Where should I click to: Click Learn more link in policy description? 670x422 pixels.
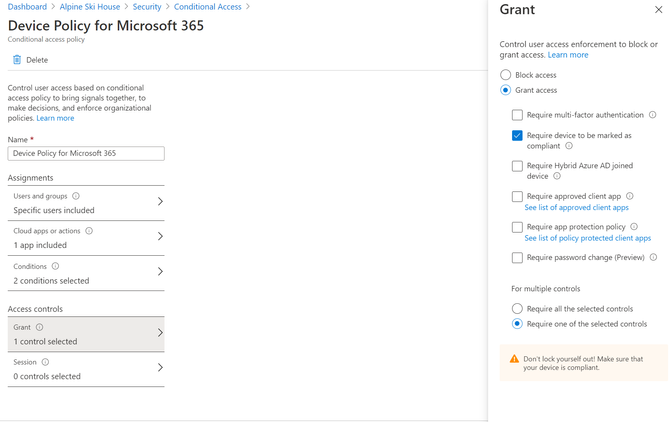point(55,118)
